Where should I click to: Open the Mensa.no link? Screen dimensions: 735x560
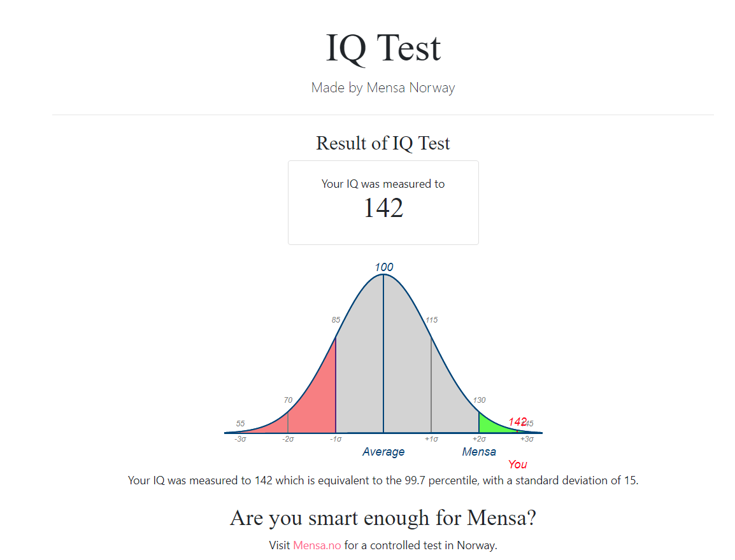(x=317, y=545)
